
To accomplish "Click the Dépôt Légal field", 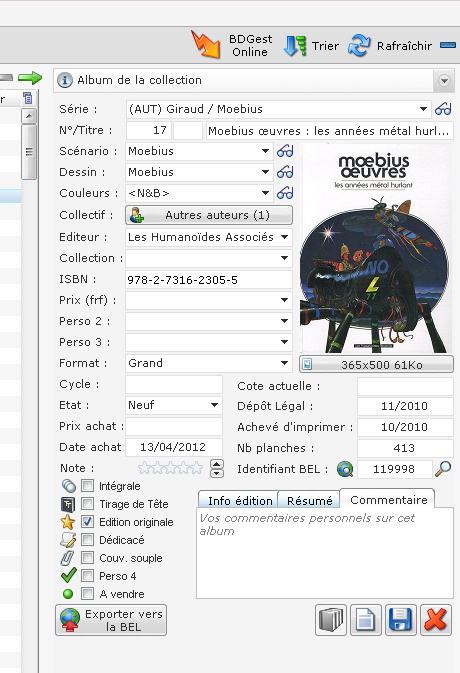I will click(405, 406).
